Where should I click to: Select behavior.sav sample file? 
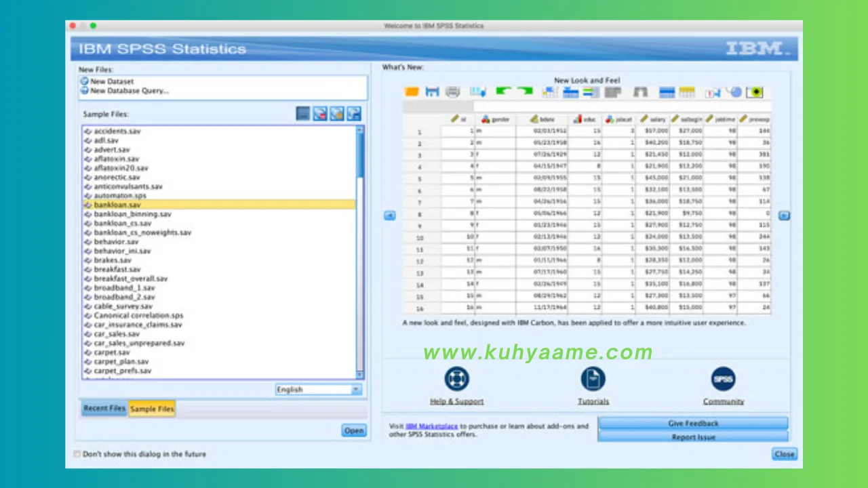point(218,241)
